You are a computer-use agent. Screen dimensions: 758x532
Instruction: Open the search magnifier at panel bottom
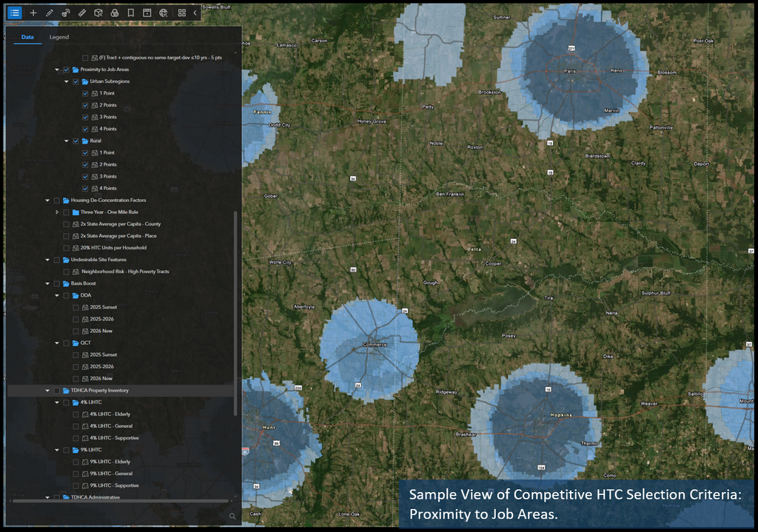232,516
